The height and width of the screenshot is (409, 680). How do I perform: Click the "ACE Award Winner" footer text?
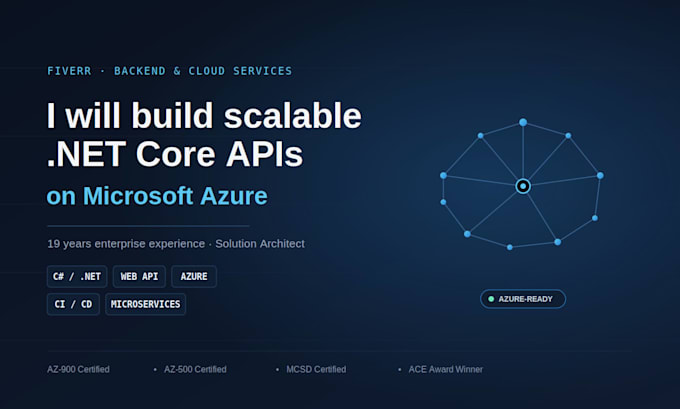(445, 369)
